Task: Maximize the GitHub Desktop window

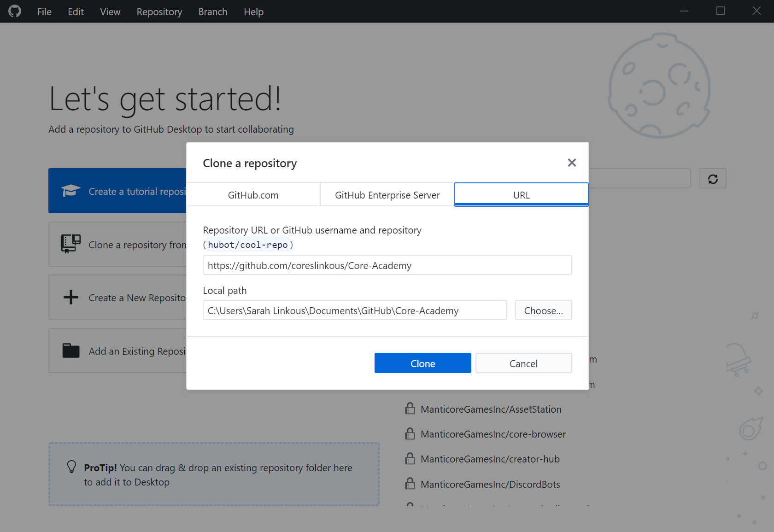Action: tap(721, 11)
